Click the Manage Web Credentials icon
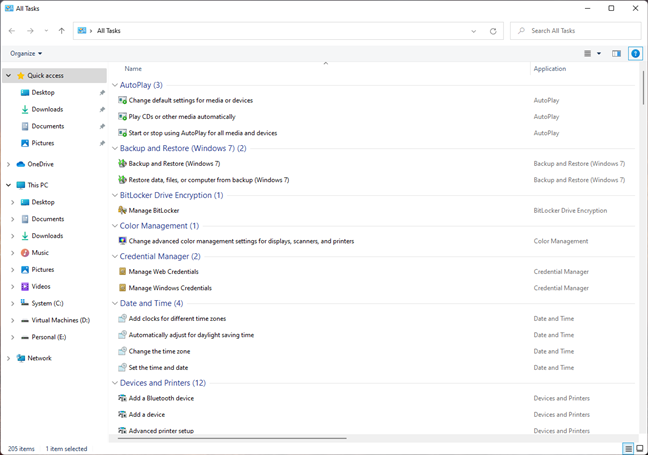This screenshot has height=455, width=648. tap(122, 272)
